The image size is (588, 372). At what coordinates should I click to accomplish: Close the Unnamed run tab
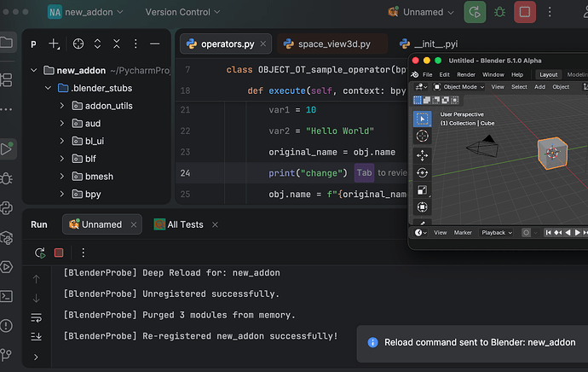pos(134,224)
